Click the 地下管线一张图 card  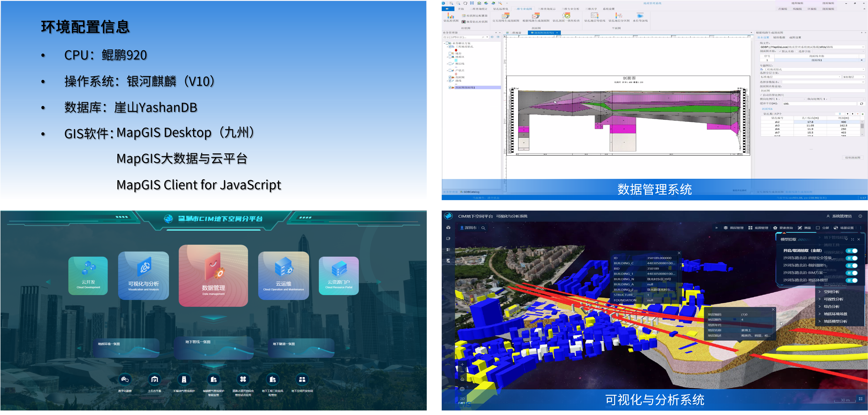coord(214,348)
